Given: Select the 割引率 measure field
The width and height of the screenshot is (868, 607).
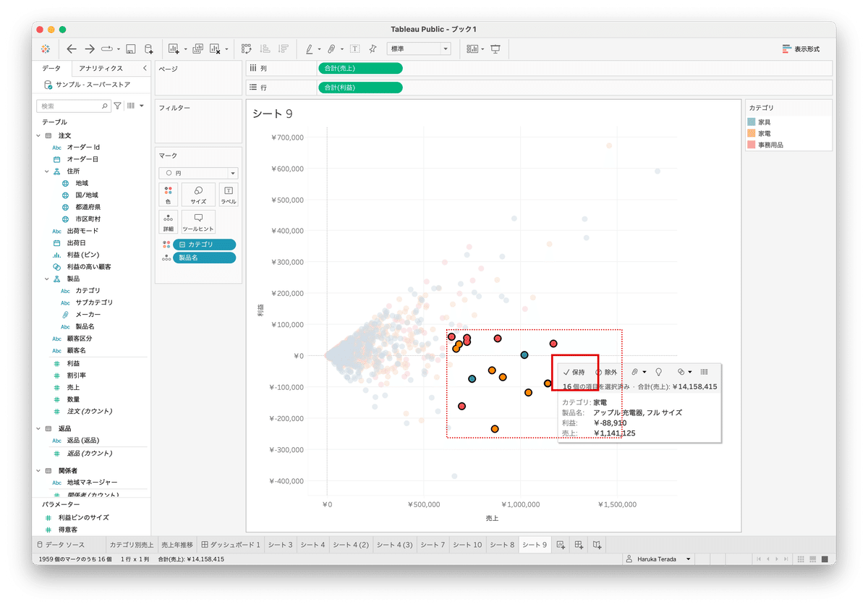Looking at the screenshot, I should [78, 375].
